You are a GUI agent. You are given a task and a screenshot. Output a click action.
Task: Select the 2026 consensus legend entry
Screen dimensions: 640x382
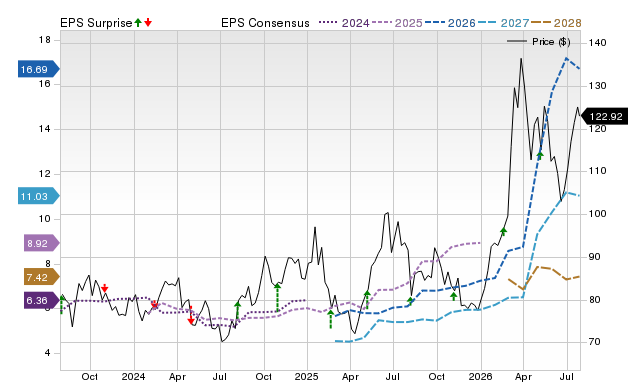pyautogui.click(x=450, y=23)
